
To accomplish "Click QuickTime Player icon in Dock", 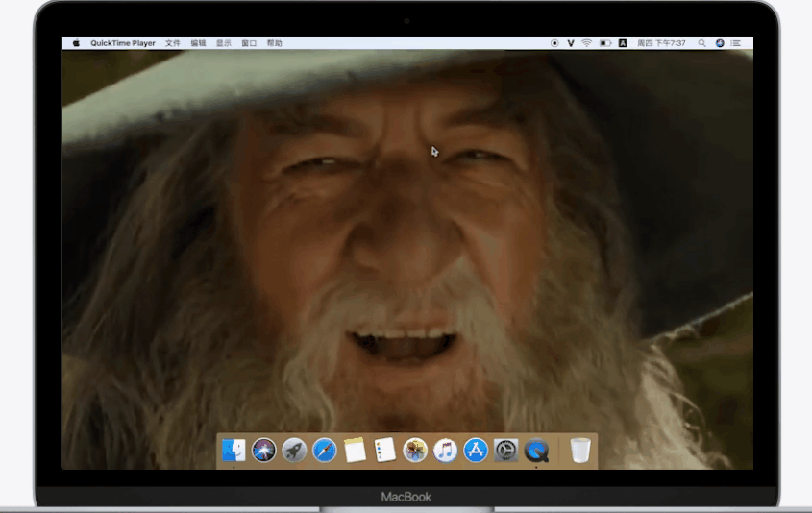I will (x=537, y=450).
